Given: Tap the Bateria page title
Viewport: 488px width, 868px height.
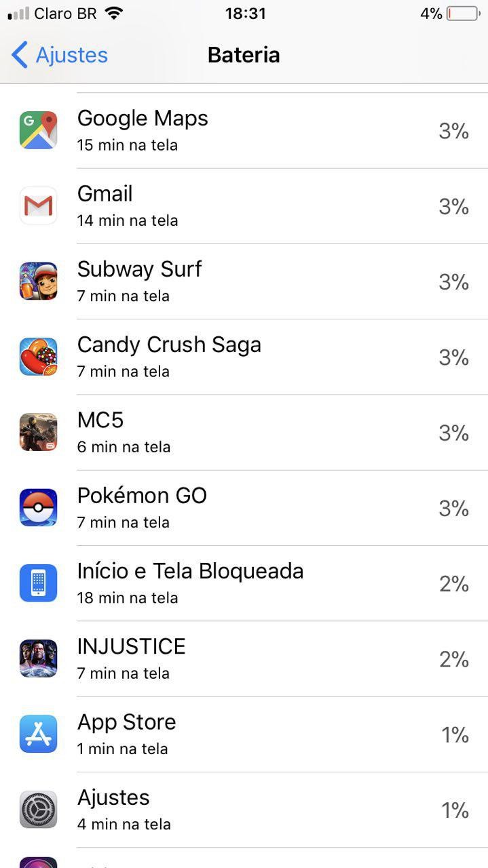Looking at the screenshot, I should (244, 55).
